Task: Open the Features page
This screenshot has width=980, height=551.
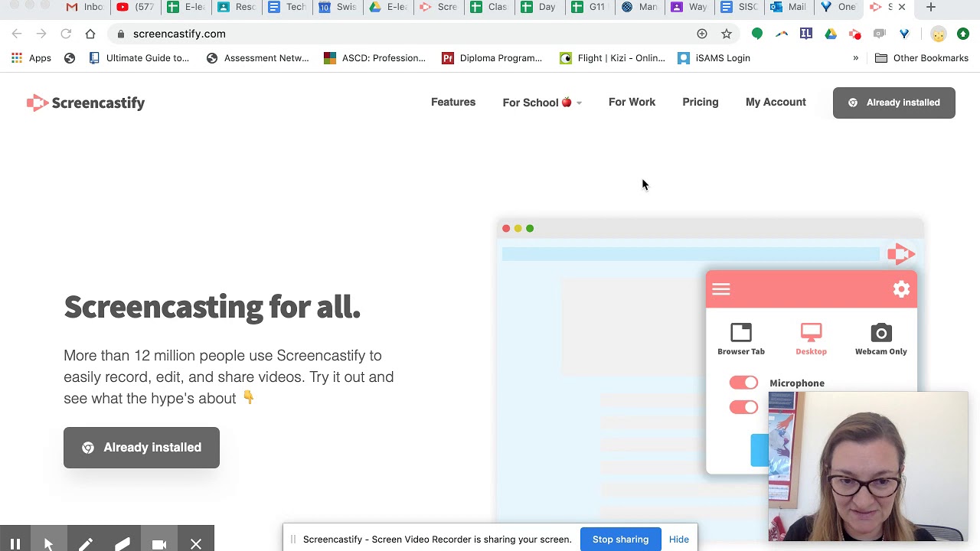Action: tap(453, 102)
